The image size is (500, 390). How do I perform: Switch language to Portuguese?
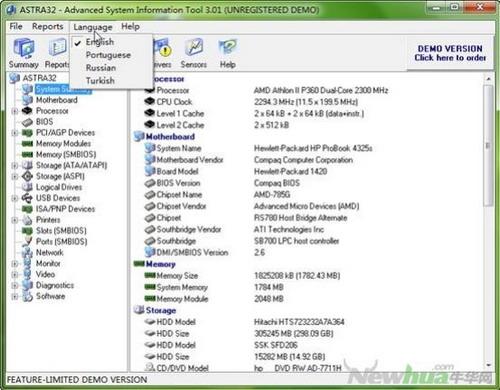pos(111,55)
